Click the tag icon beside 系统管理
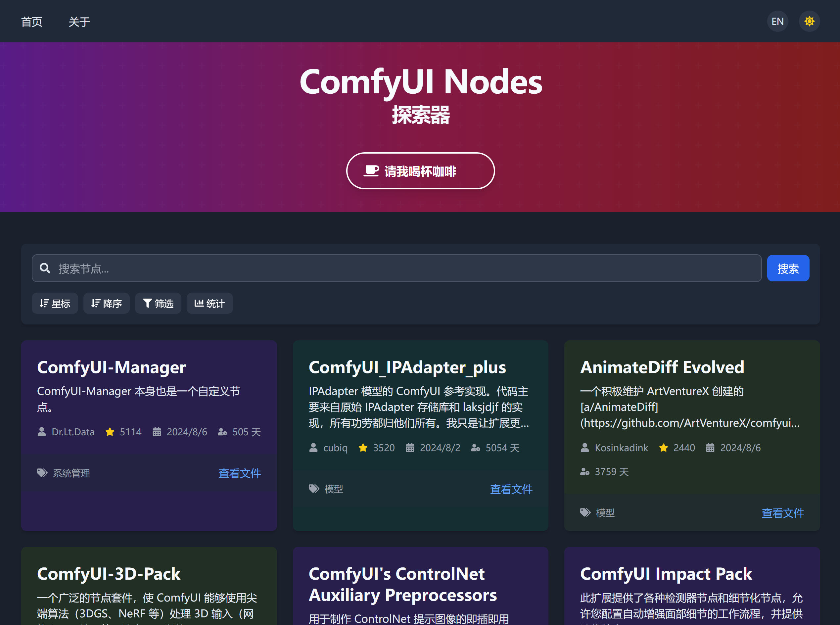 [x=42, y=473]
